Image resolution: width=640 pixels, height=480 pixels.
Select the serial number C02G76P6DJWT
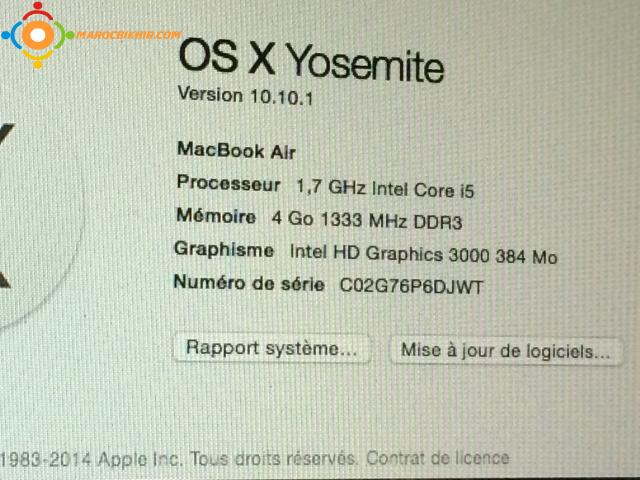click(x=411, y=286)
